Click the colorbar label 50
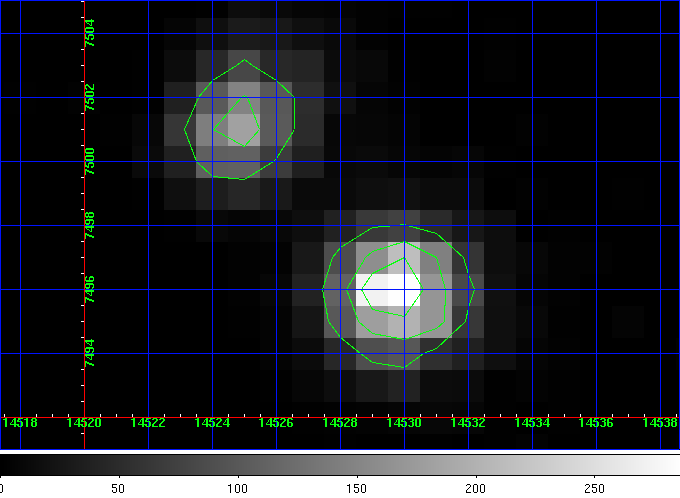Screen dimensions: 680x498 click(x=118, y=489)
